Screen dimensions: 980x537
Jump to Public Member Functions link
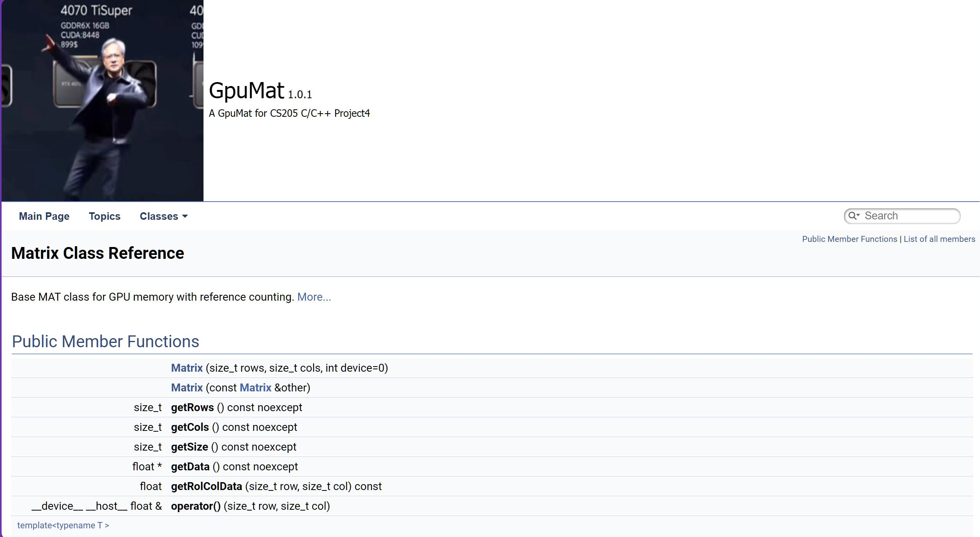[849, 239]
